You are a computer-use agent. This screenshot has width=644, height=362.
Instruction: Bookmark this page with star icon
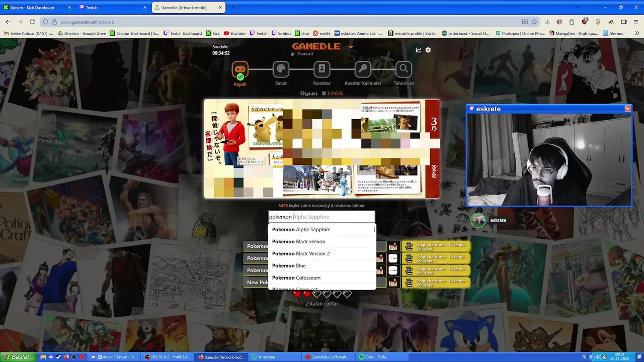point(534,22)
